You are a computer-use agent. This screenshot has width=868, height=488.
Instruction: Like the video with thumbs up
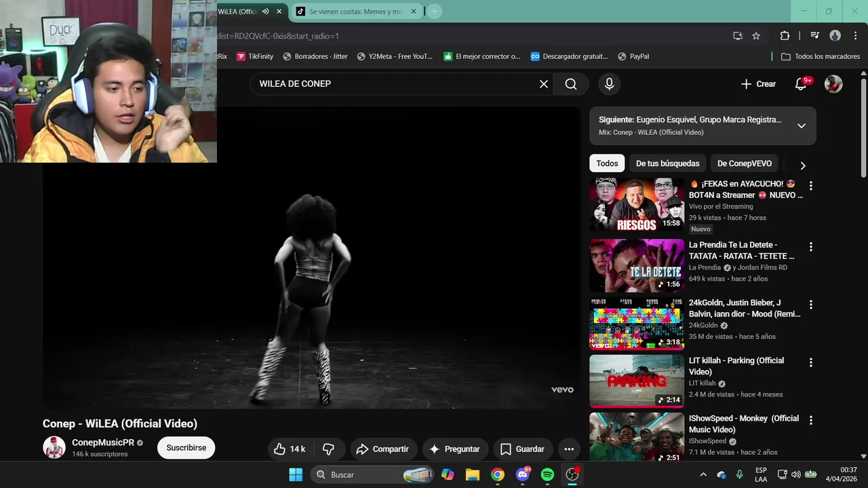(290, 449)
